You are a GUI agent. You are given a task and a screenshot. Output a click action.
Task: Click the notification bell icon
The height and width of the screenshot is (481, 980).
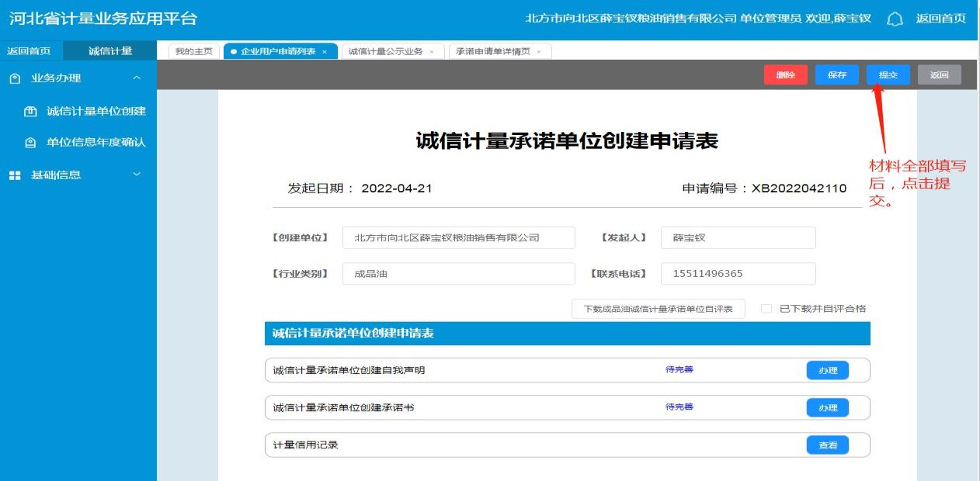click(x=895, y=19)
